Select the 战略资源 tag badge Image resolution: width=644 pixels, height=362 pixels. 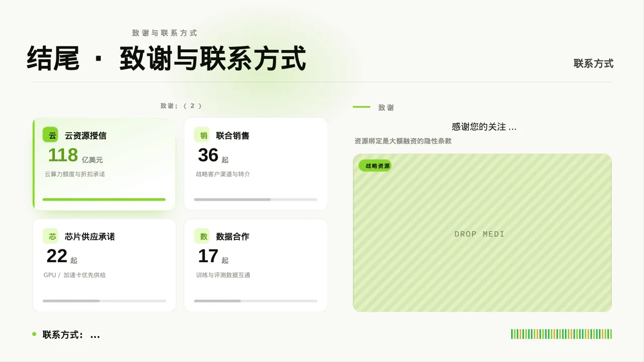pos(375,166)
